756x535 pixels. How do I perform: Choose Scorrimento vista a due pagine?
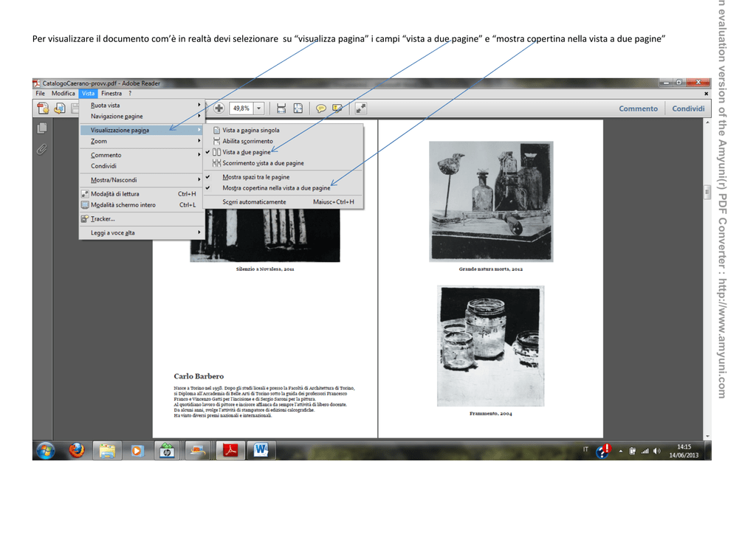click(x=283, y=163)
